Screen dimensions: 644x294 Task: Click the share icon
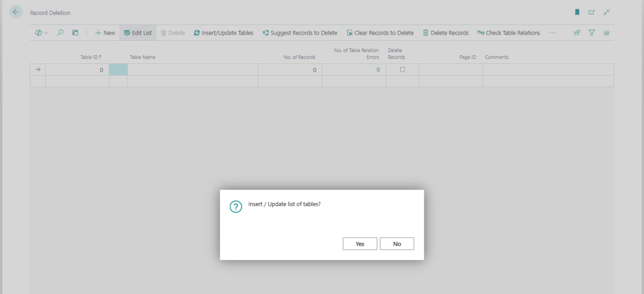[x=577, y=33]
